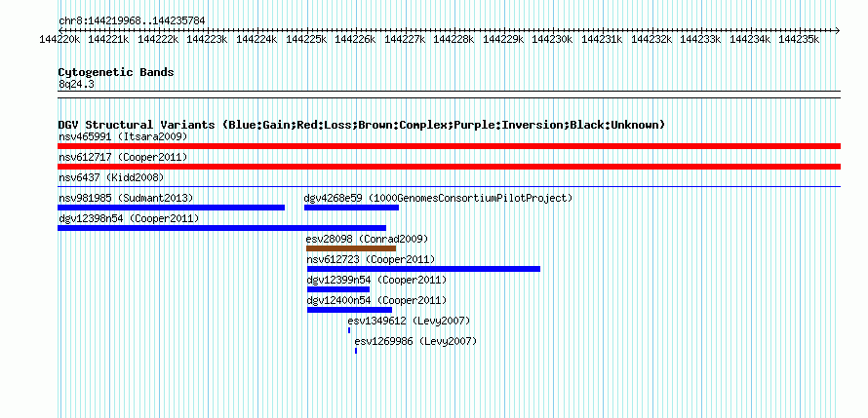This screenshot has width=868, height=418.
Task: Click dgv12399n54 (Cooper2011) variant label
Action: 376,280
